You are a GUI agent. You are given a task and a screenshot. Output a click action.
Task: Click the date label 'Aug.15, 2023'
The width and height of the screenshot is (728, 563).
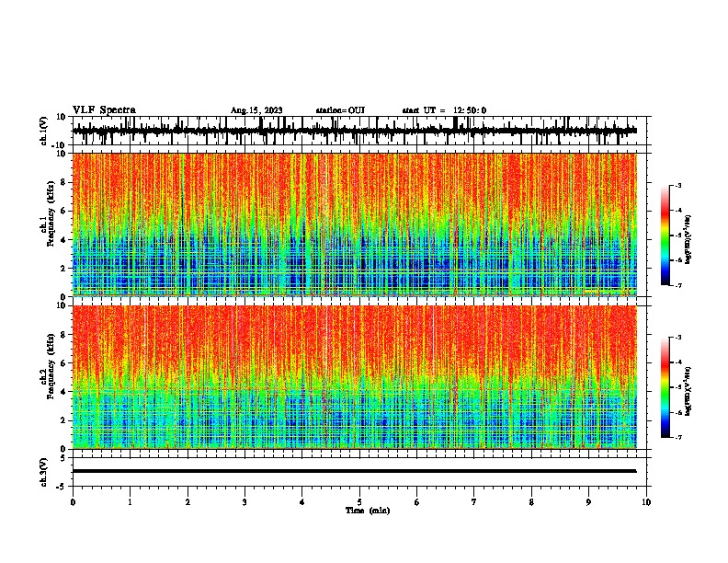pos(256,110)
